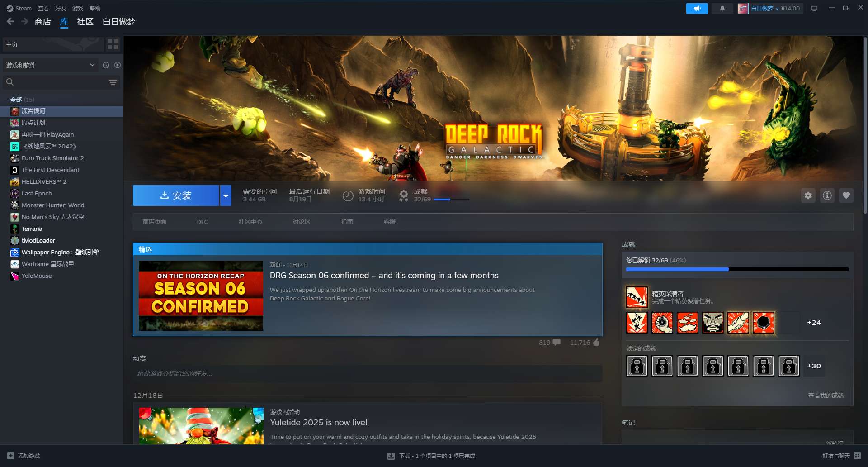
Task: Open the 游戏和软件 category dropdown
Action: [50, 65]
